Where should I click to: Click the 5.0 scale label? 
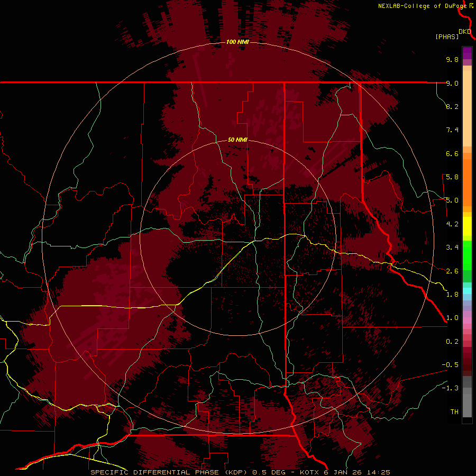pos(452,200)
